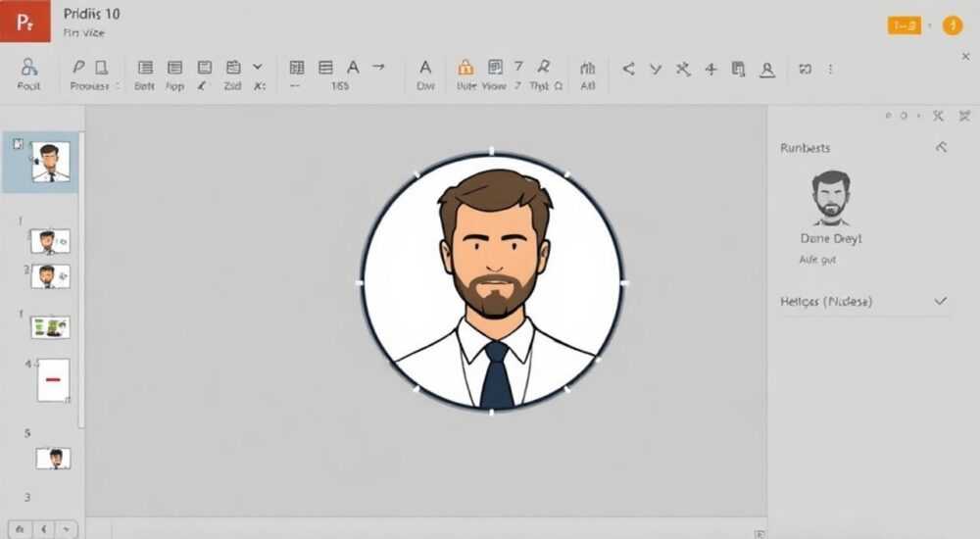The width and height of the screenshot is (980, 539).
Task: Click the last X icon in panel header
Action: [x=965, y=116]
